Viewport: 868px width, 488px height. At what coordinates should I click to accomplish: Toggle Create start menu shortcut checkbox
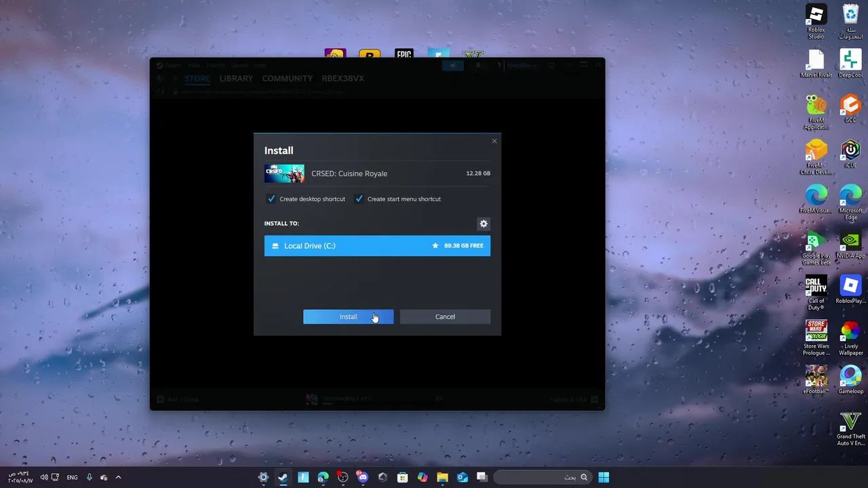[359, 199]
